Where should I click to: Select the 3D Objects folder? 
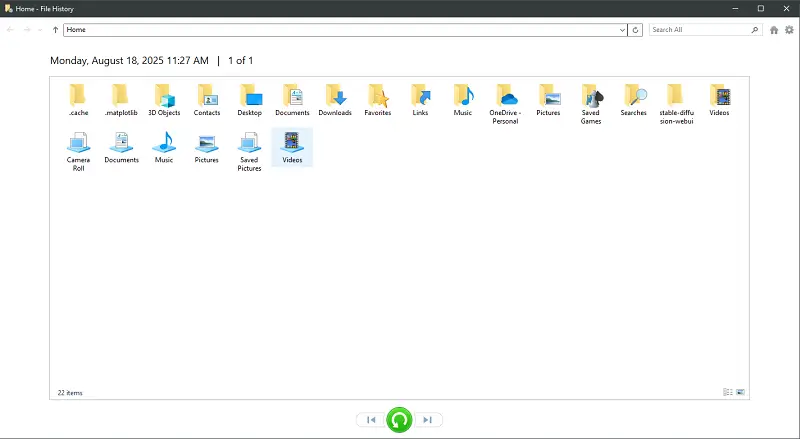[x=164, y=100]
